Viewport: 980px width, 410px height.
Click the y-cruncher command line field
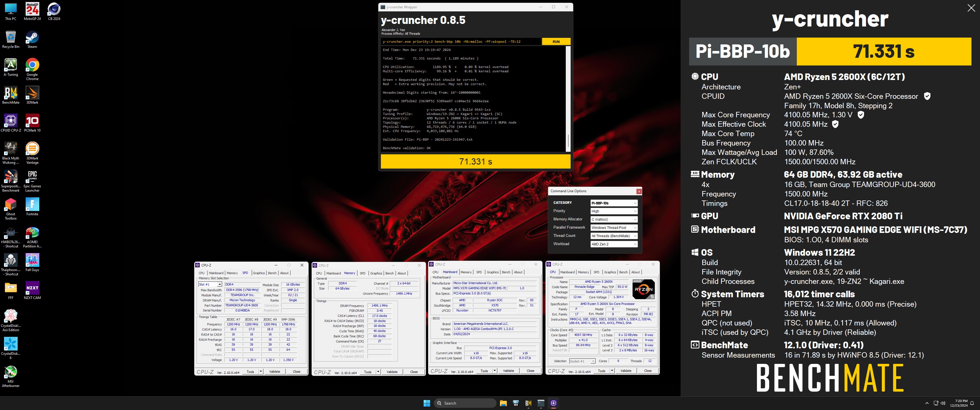click(461, 42)
